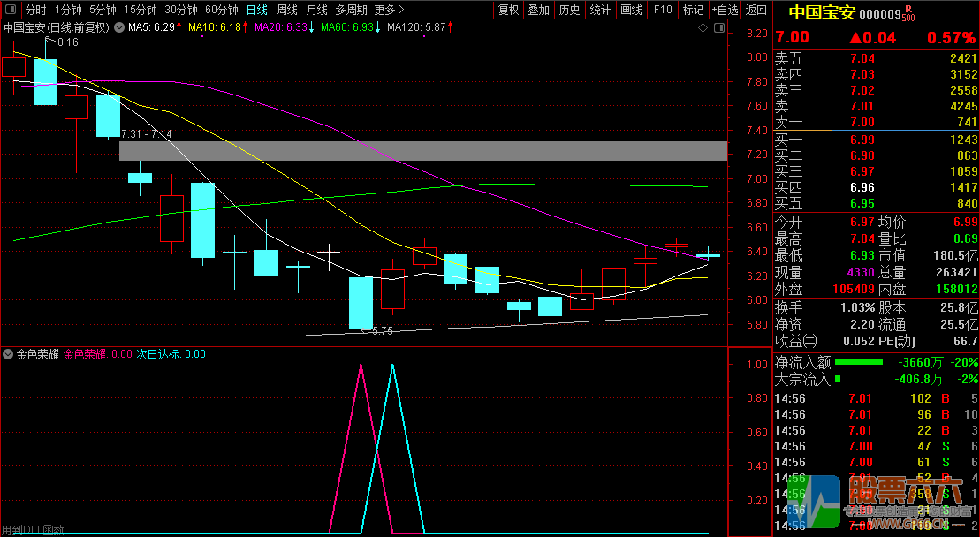Click the candlestick icon left of 分时
980x537 pixels.
[11, 10]
